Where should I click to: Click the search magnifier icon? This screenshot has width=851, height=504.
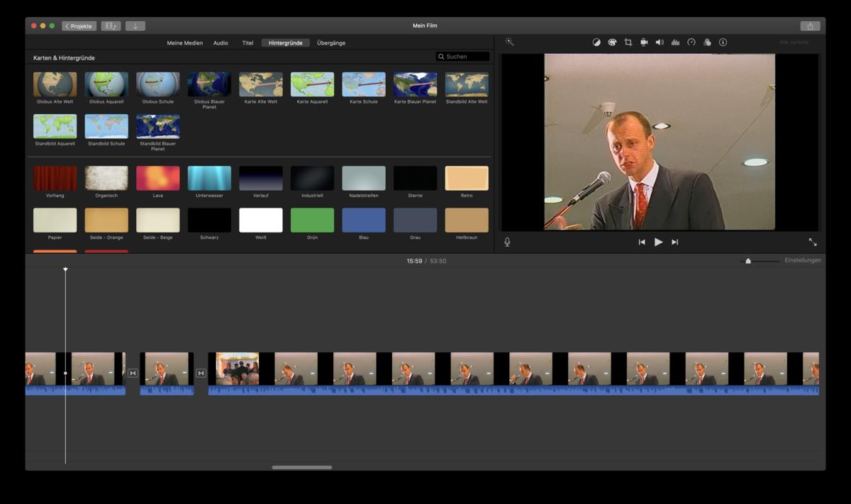441,57
